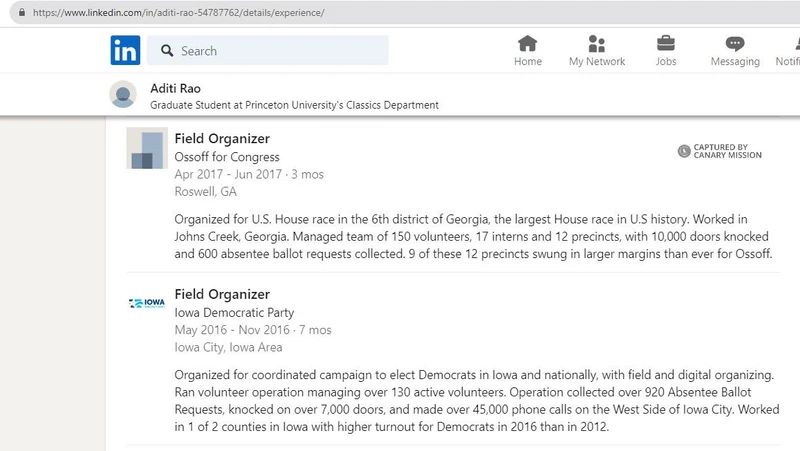
Task: Click the Captured by Canary Mission watermark
Action: [x=720, y=151]
